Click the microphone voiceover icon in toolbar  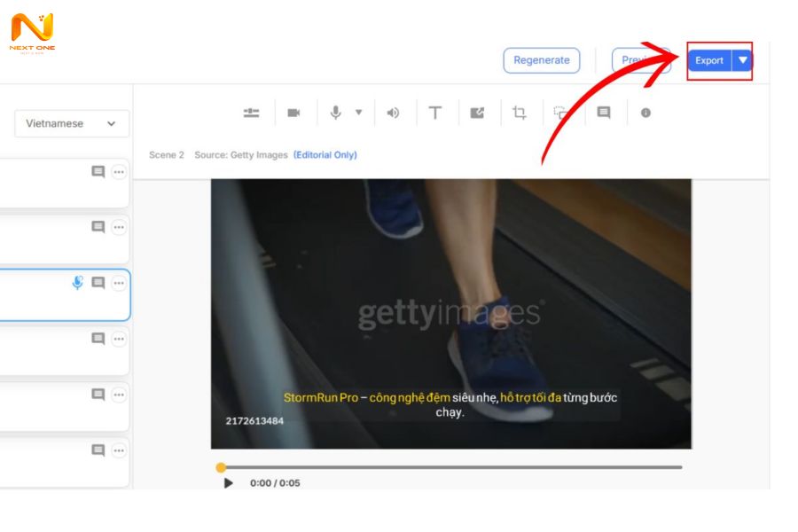(336, 113)
